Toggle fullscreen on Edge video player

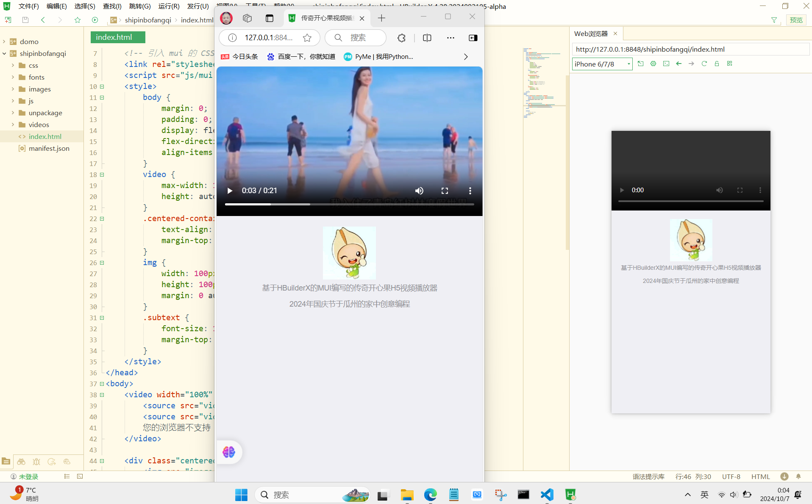pos(445,191)
